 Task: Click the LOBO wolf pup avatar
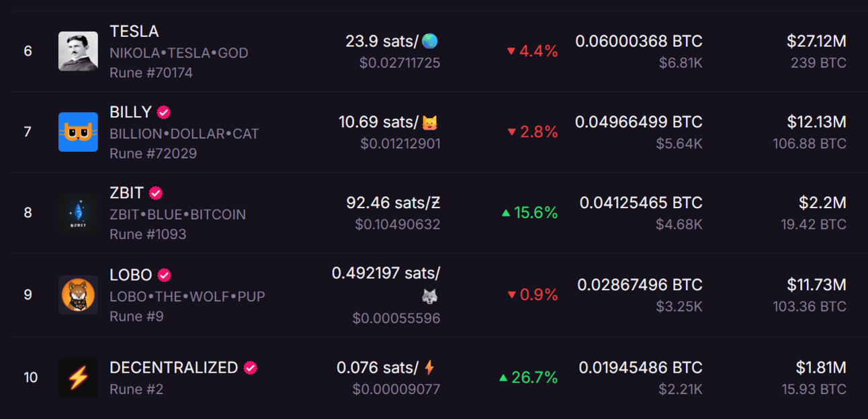(78, 295)
